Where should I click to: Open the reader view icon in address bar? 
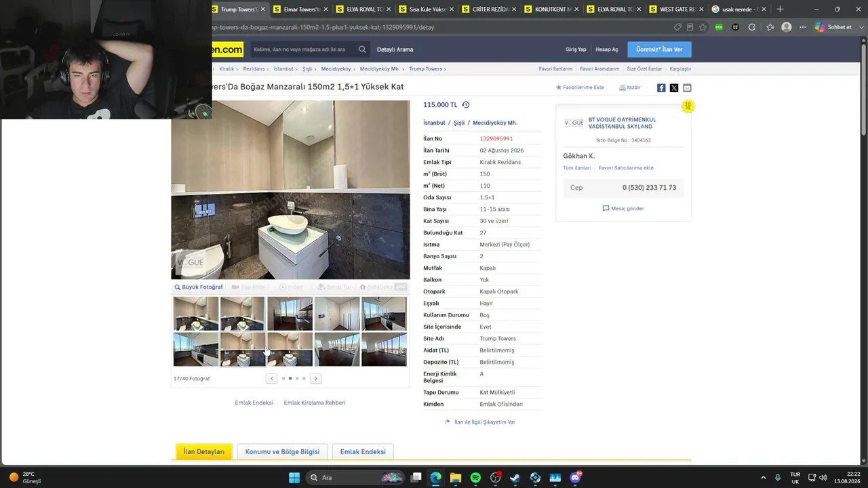[x=690, y=27]
